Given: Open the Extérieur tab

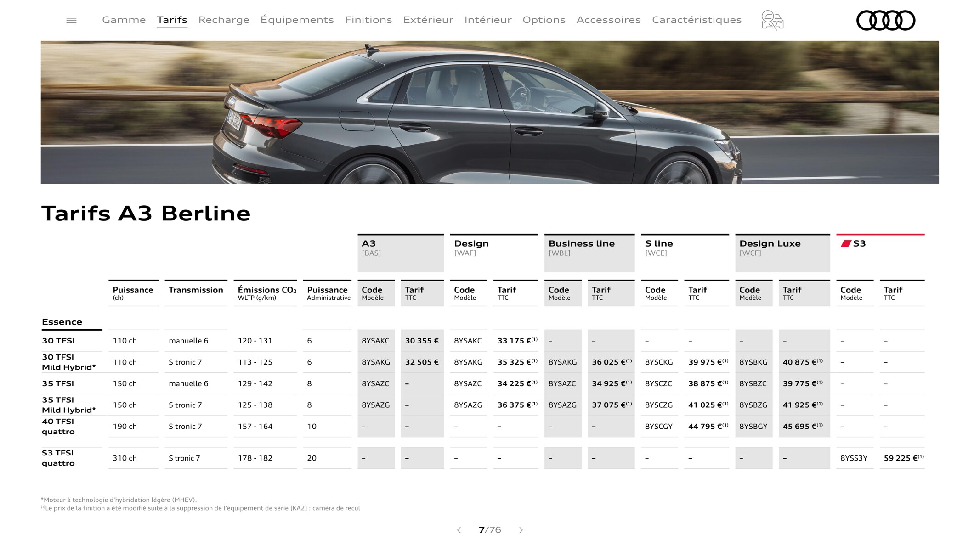Looking at the screenshot, I should point(428,20).
